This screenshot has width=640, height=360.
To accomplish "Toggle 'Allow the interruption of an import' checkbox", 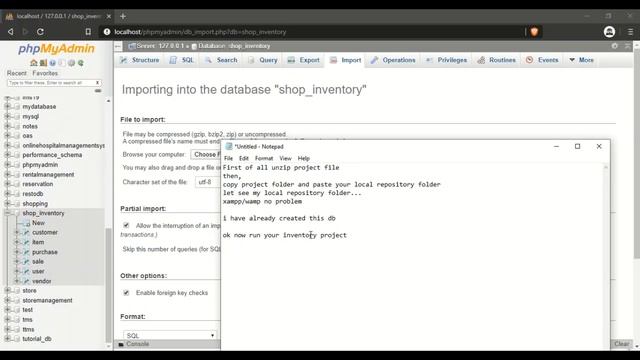I will pos(126,225).
